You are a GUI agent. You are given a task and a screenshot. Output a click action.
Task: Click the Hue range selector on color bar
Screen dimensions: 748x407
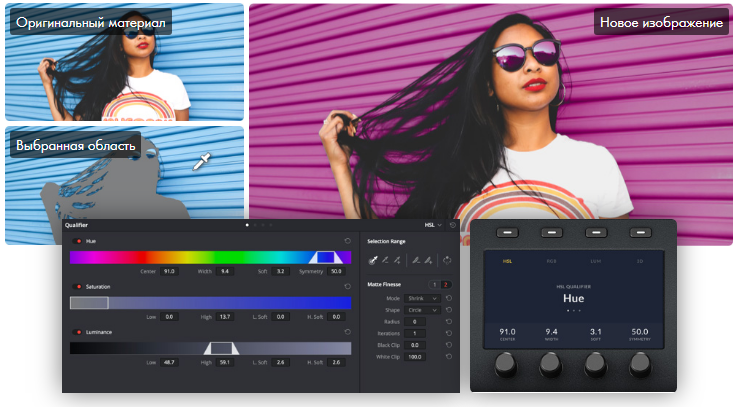325,257
